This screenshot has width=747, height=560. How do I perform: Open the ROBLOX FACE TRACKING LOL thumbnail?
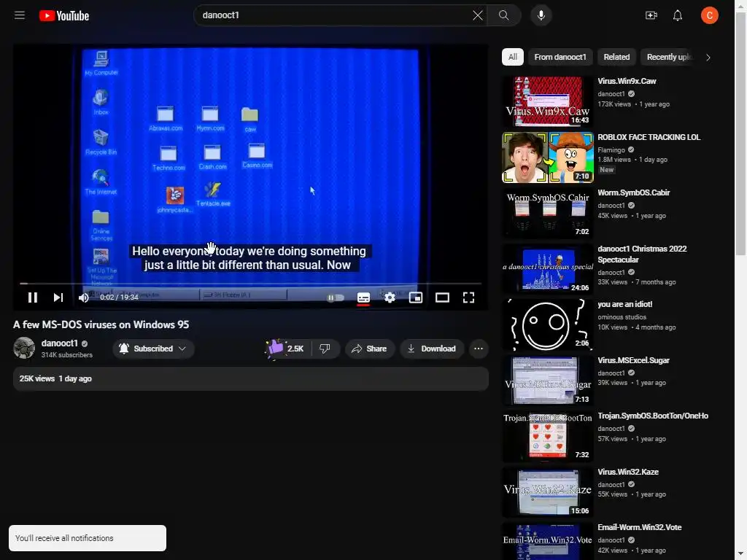[x=548, y=157]
